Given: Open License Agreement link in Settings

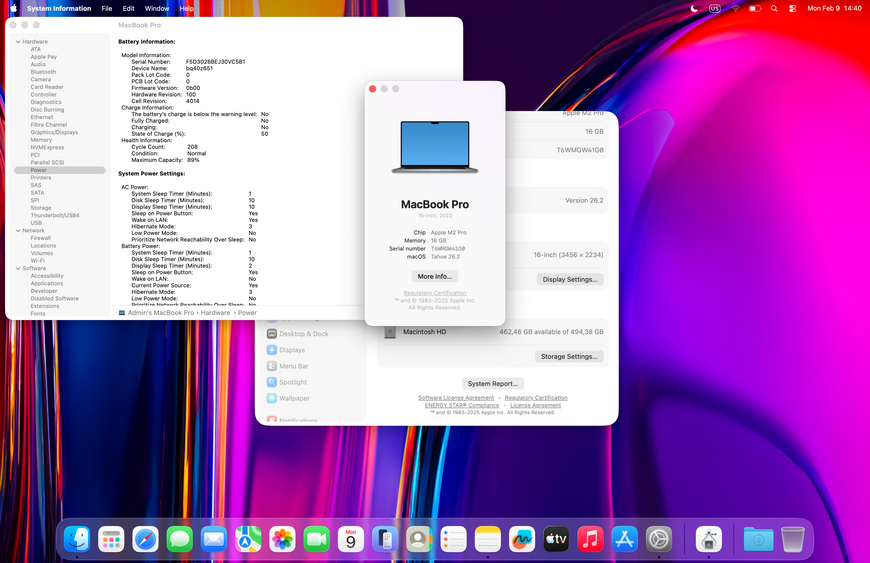Looking at the screenshot, I should (x=535, y=405).
